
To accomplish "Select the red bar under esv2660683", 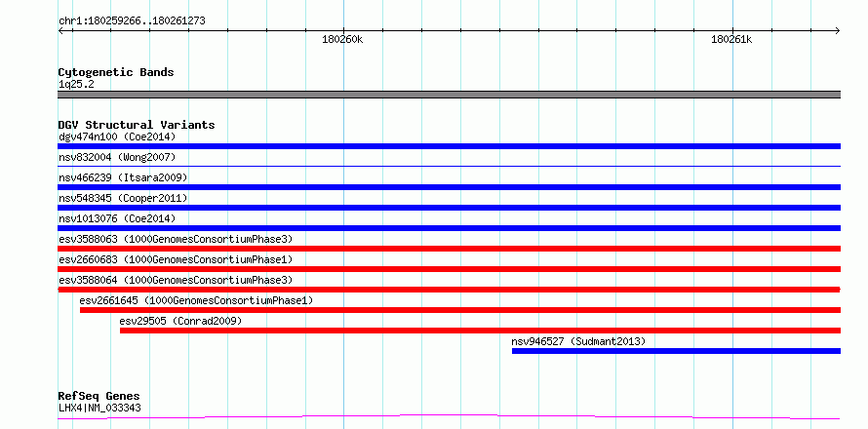I will [449, 269].
